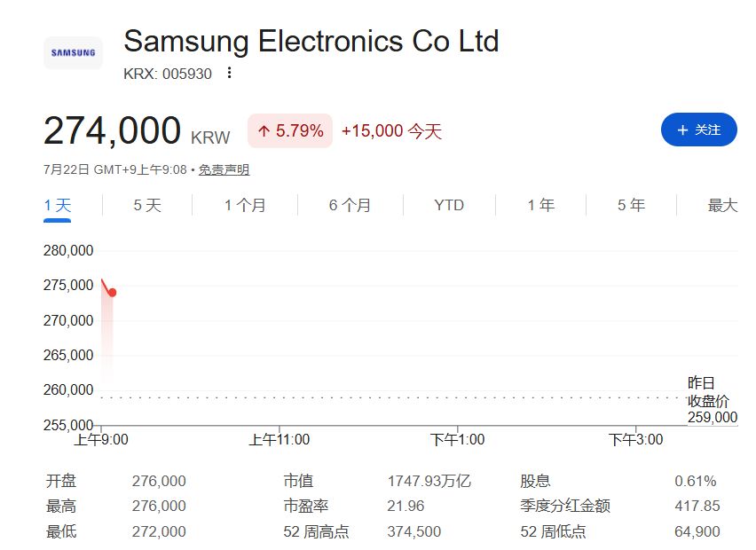This screenshot has width=756, height=550.
Task: Show the YTD chart range
Action: (449, 205)
